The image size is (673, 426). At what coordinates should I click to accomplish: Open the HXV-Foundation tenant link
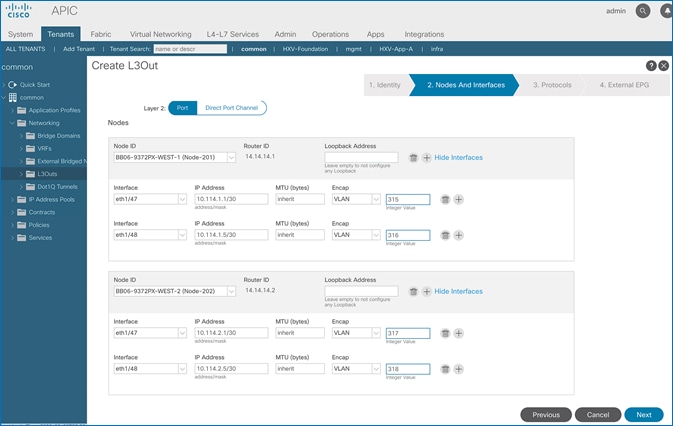[x=305, y=49]
